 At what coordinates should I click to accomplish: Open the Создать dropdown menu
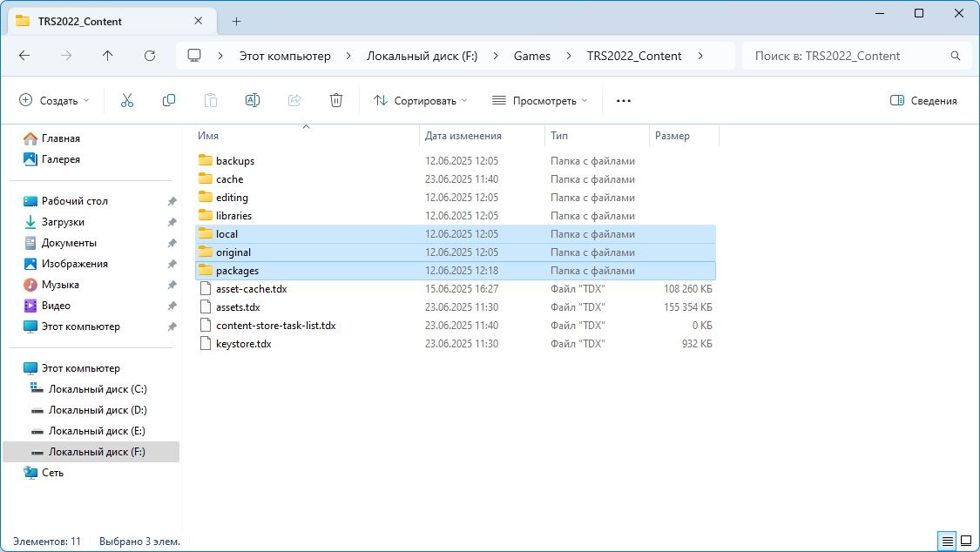(54, 100)
